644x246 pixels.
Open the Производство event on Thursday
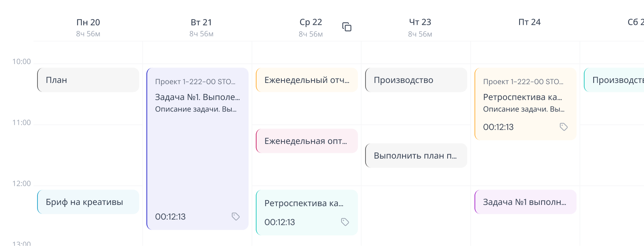pos(416,80)
